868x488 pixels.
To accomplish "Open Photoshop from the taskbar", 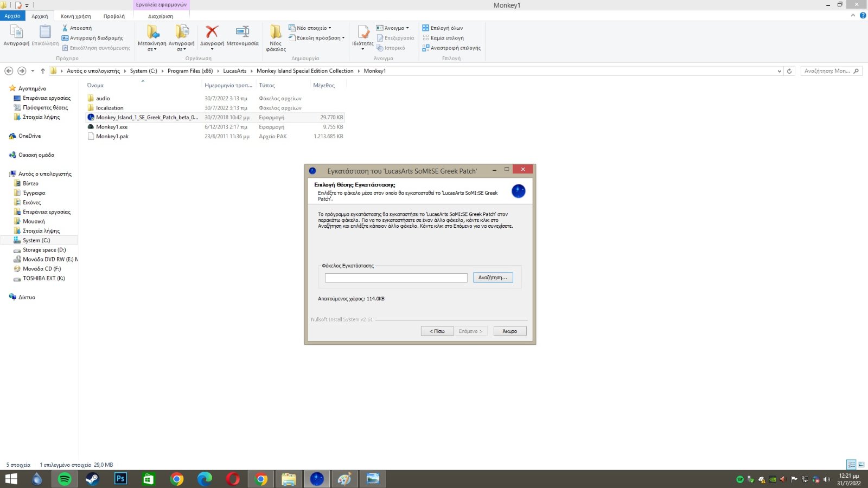I will pos(120,479).
